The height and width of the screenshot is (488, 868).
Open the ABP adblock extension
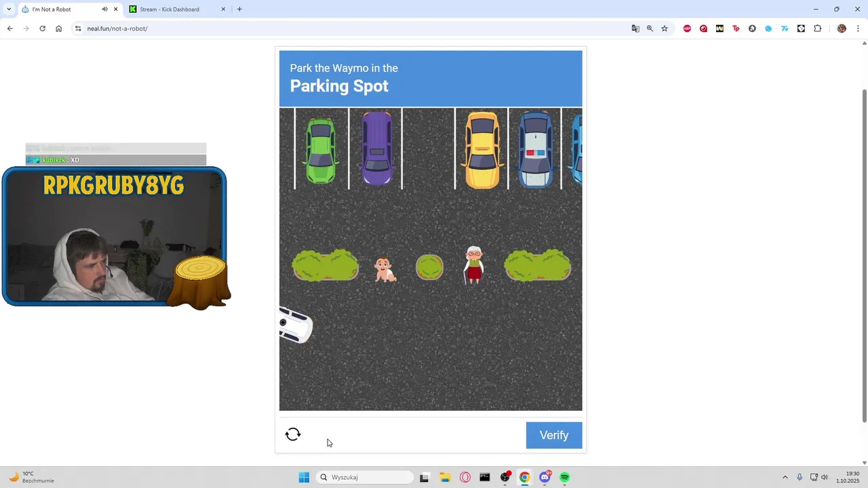tap(687, 28)
